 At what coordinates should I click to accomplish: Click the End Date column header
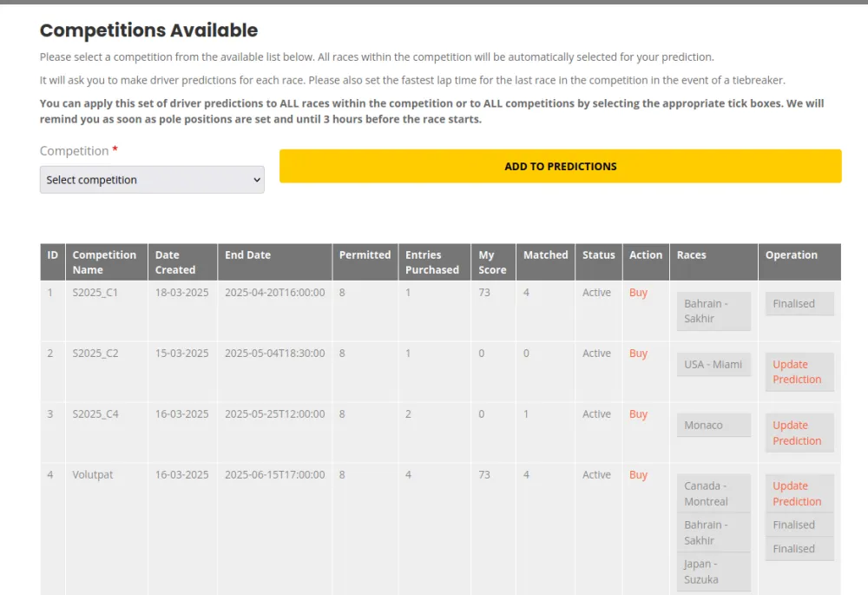point(247,255)
